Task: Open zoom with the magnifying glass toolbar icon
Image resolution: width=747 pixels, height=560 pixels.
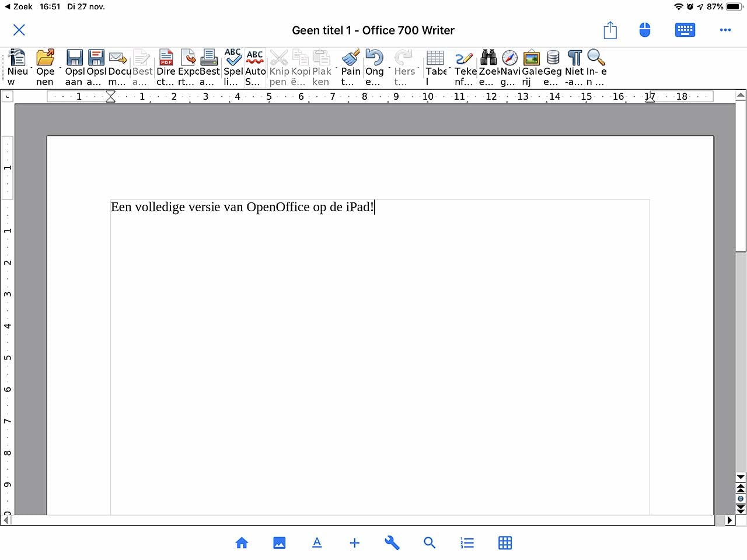Action: click(596, 57)
